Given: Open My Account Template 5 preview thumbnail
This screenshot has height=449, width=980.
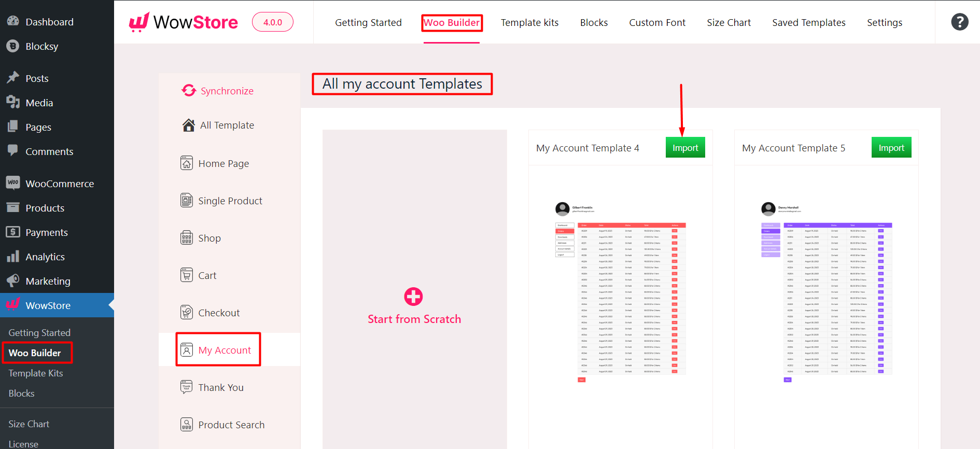Looking at the screenshot, I should tap(827, 292).
